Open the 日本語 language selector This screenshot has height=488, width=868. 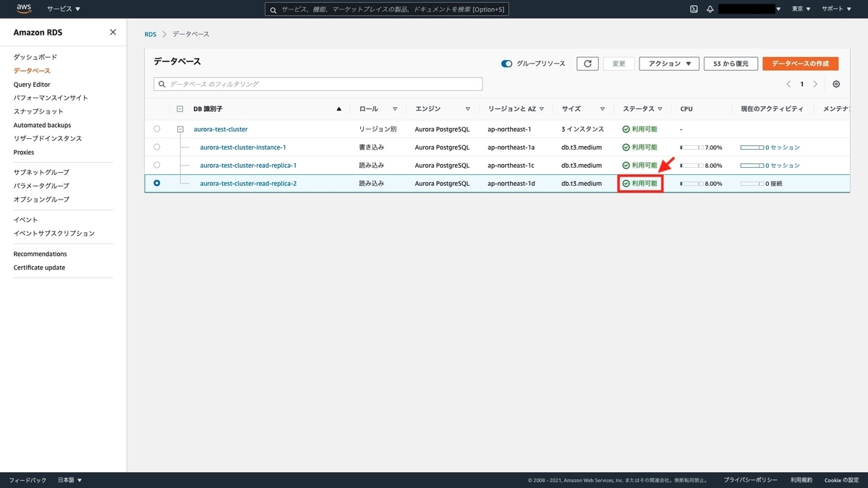coord(69,480)
